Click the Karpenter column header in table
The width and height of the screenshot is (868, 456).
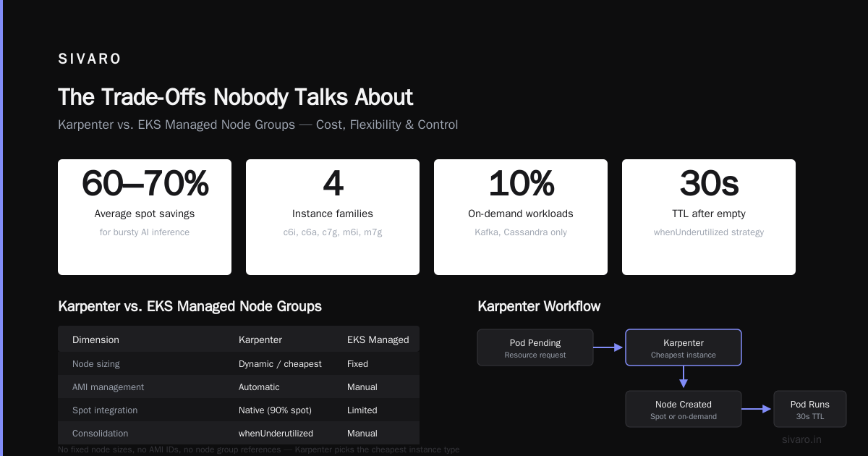pos(260,339)
